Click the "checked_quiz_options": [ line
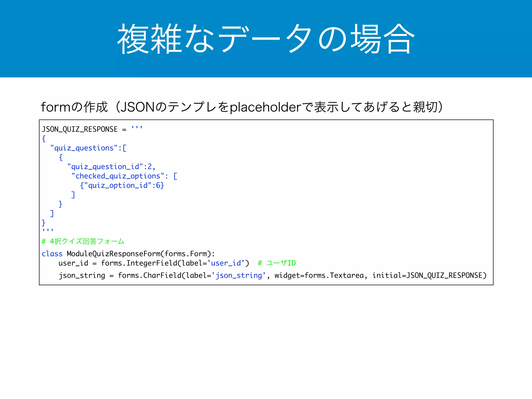Viewport: 532px width, 399px height. coord(124,176)
